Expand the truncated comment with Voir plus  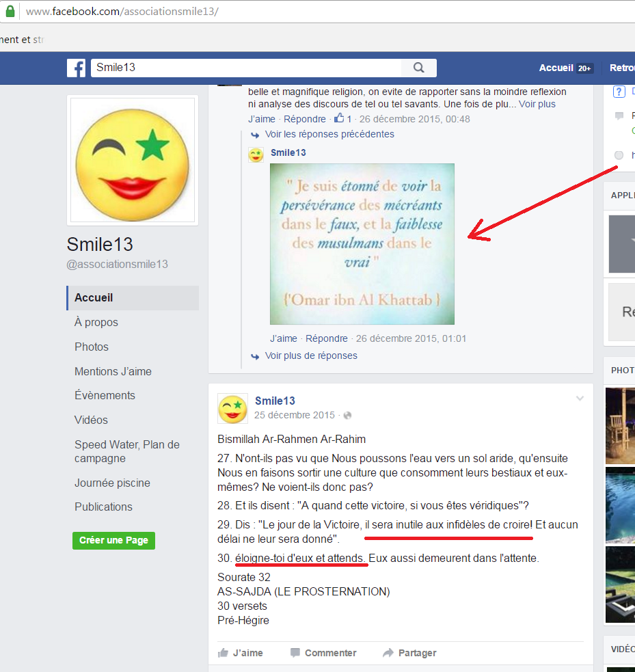tap(537, 104)
